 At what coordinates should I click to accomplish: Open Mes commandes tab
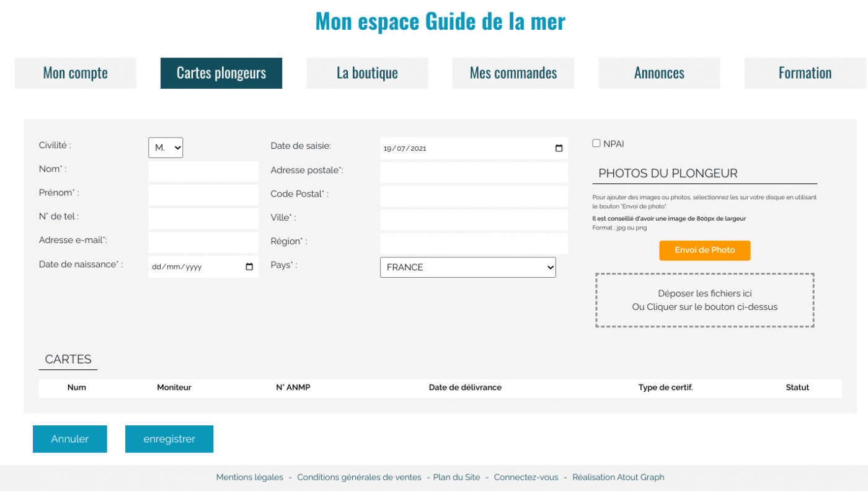click(513, 73)
